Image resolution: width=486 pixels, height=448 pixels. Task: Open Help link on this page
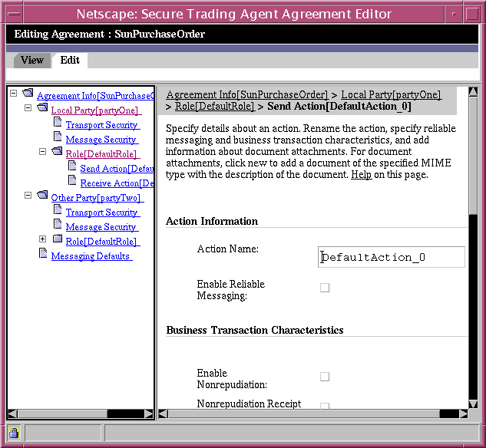tap(361, 175)
